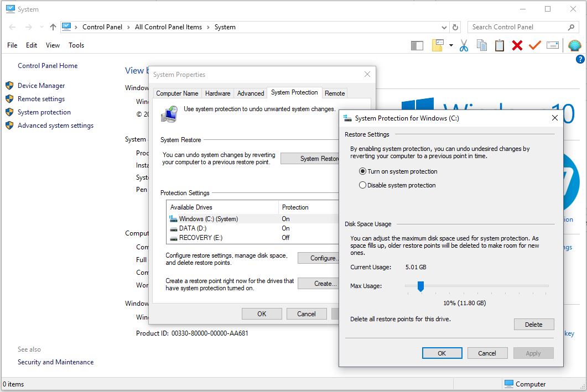The image size is (587, 392).
Task: Expand the address bar dropdown
Action: coord(444,27)
